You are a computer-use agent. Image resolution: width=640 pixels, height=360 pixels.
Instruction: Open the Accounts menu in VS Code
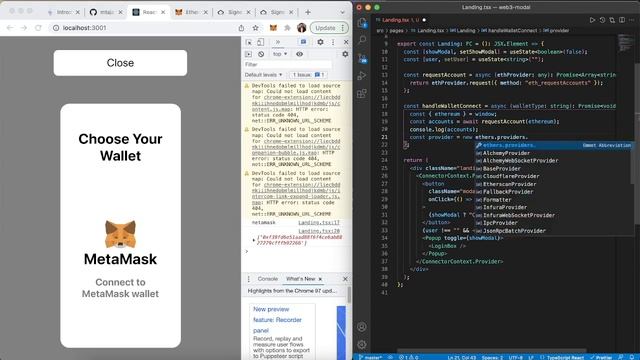[362, 327]
